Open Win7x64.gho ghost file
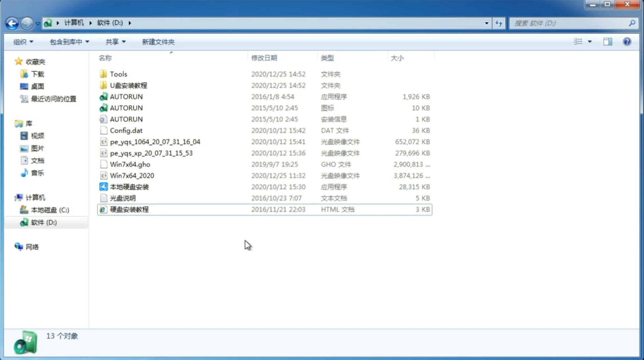The height and width of the screenshot is (360, 644). tap(130, 164)
